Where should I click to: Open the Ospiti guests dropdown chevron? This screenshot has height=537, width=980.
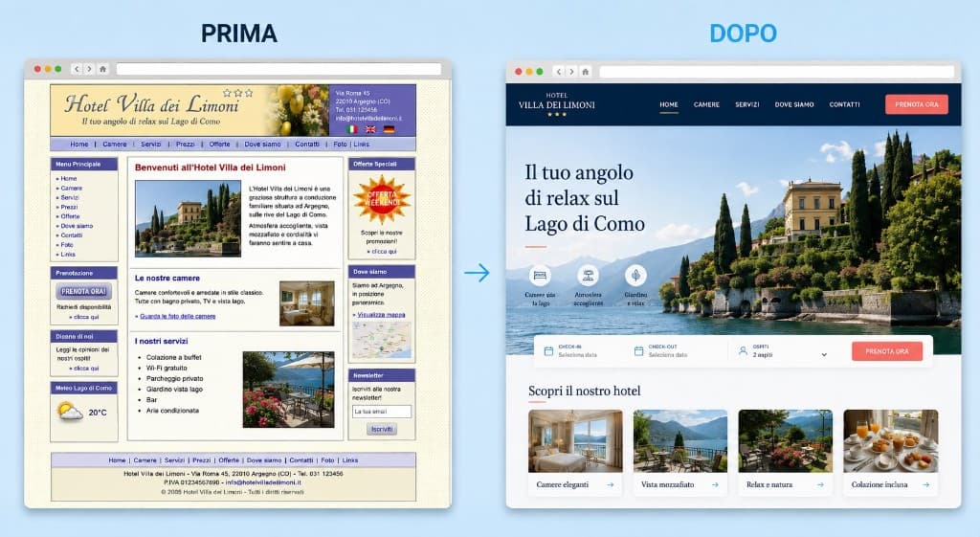(824, 354)
